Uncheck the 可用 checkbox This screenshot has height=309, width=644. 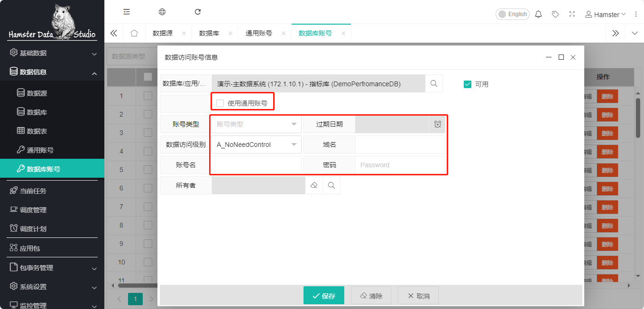click(468, 84)
